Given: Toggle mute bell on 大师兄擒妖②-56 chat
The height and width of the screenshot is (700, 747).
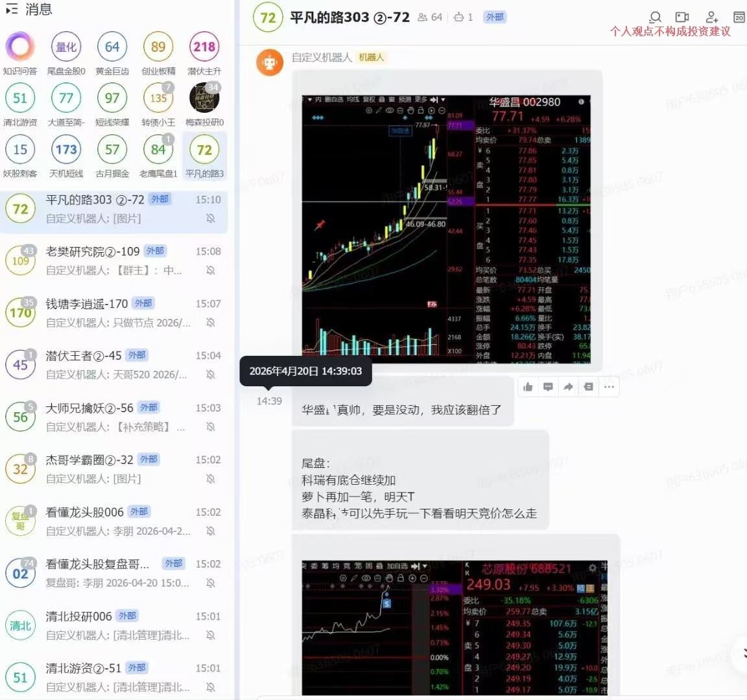Looking at the screenshot, I should pyautogui.click(x=211, y=427).
